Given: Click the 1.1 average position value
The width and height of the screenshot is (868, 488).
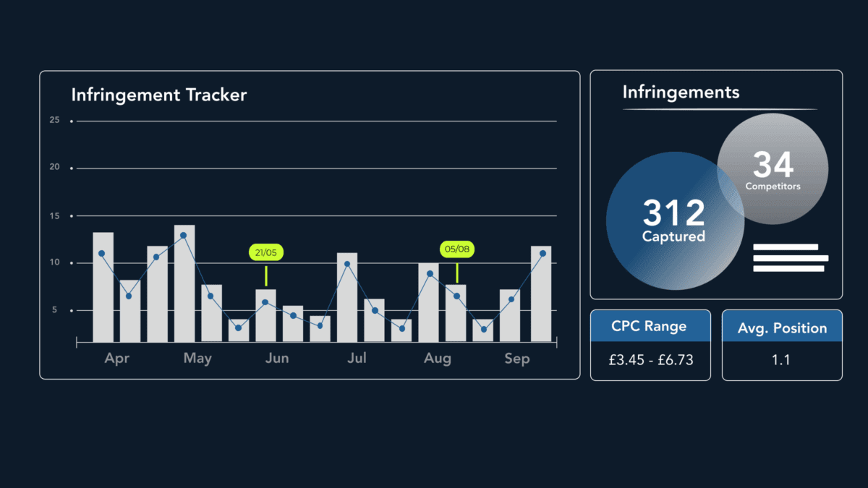Looking at the screenshot, I should [x=781, y=359].
